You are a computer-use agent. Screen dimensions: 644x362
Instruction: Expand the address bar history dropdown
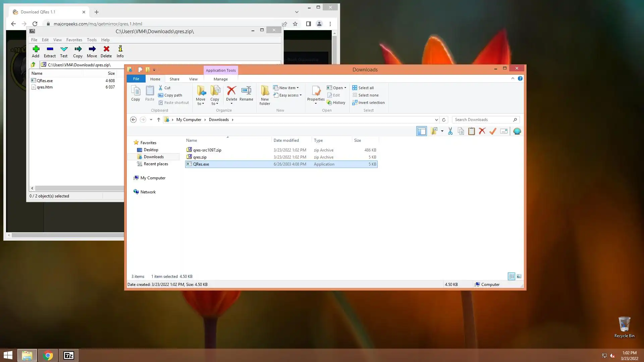pos(436,120)
